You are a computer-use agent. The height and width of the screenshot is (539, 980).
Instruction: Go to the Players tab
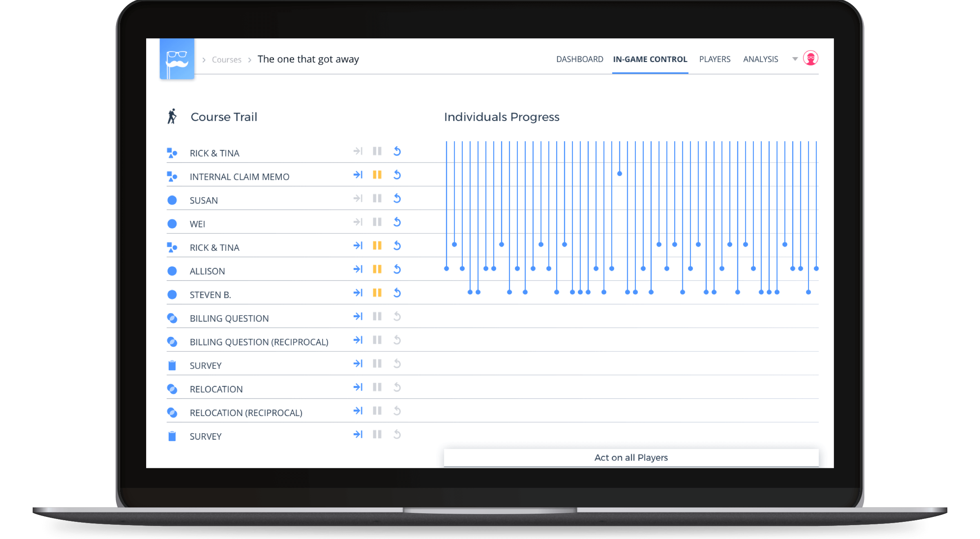pyautogui.click(x=715, y=59)
